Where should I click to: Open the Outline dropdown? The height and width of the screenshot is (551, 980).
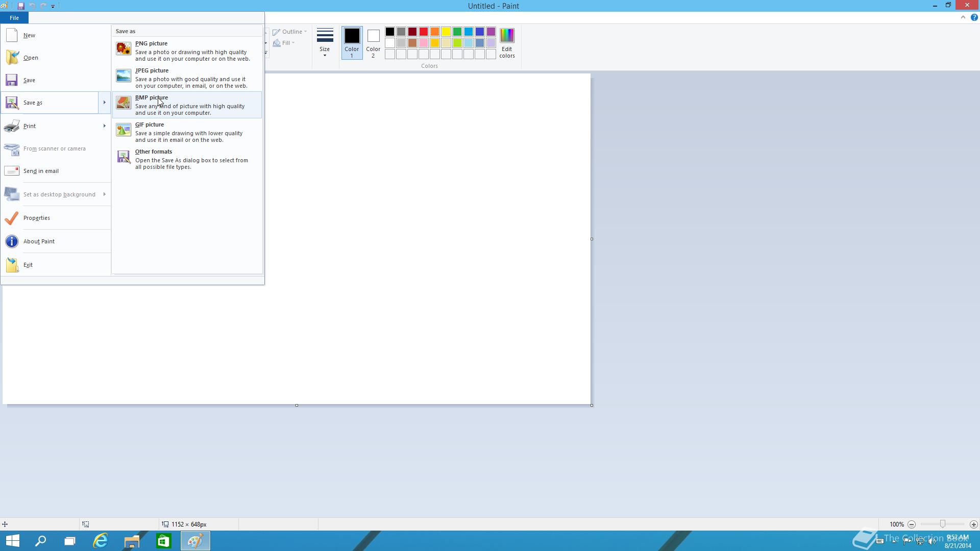point(289,32)
